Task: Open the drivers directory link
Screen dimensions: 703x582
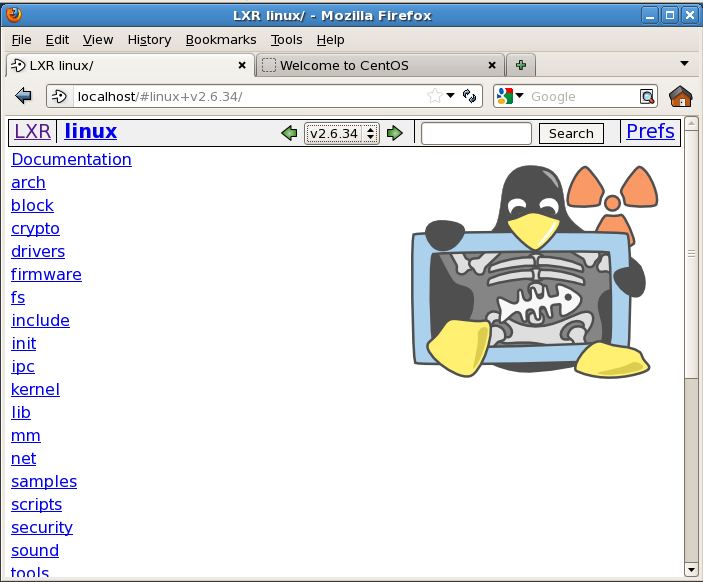Action: point(38,252)
